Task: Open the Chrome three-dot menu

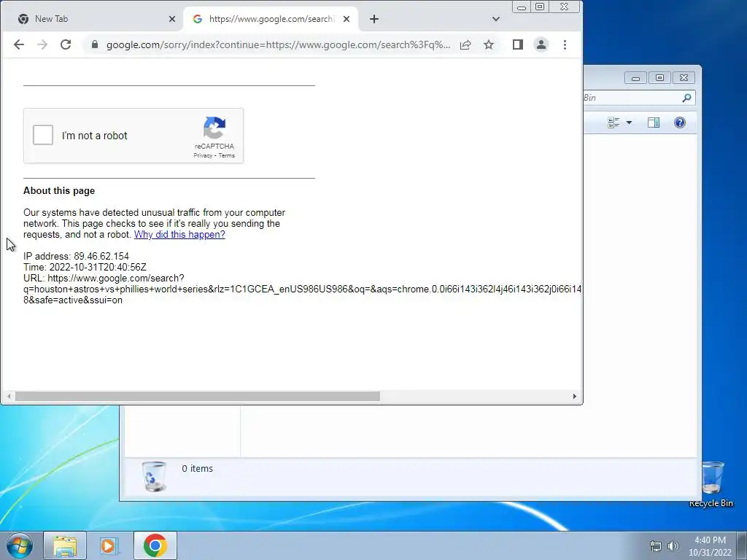Action: tap(565, 44)
